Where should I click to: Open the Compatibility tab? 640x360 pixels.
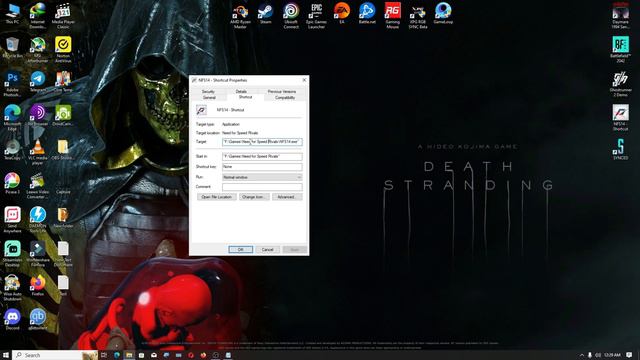pos(285,98)
